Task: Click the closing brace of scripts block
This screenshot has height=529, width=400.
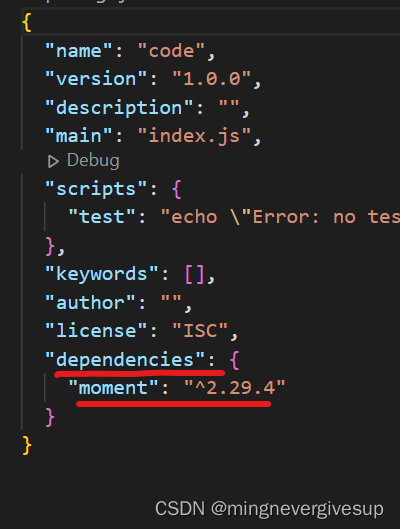Action: pyautogui.click(x=50, y=246)
